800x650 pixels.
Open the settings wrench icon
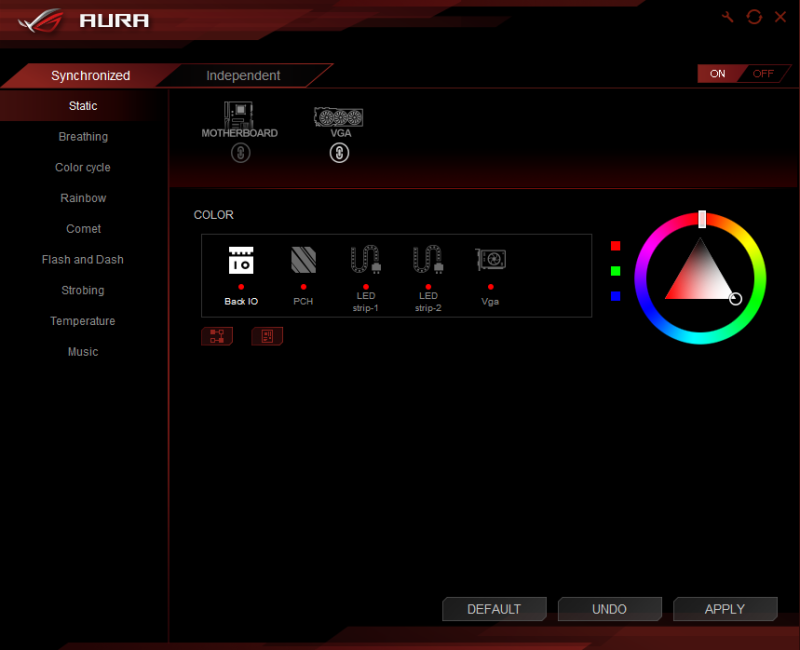point(728,17)
